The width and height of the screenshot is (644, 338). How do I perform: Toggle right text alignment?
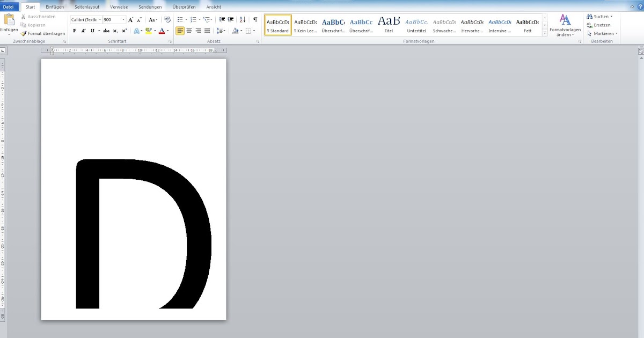pyautogui.click(x=198, y=31)
